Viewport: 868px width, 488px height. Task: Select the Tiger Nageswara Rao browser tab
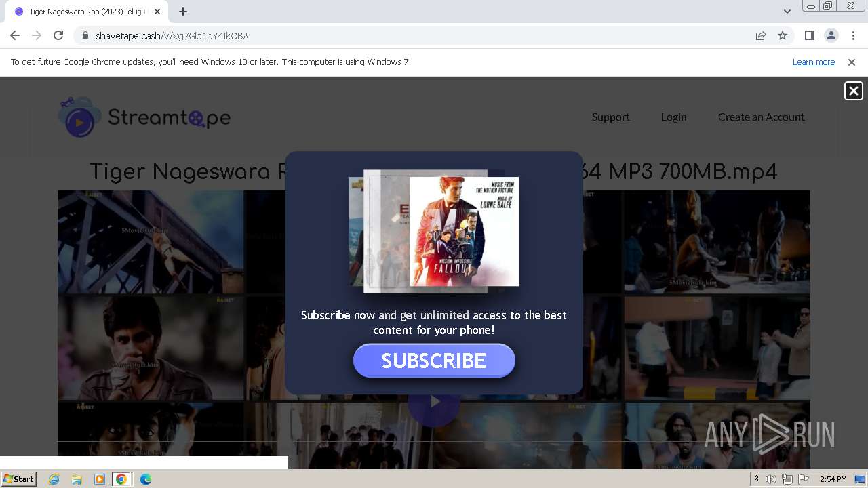(87, 12)
